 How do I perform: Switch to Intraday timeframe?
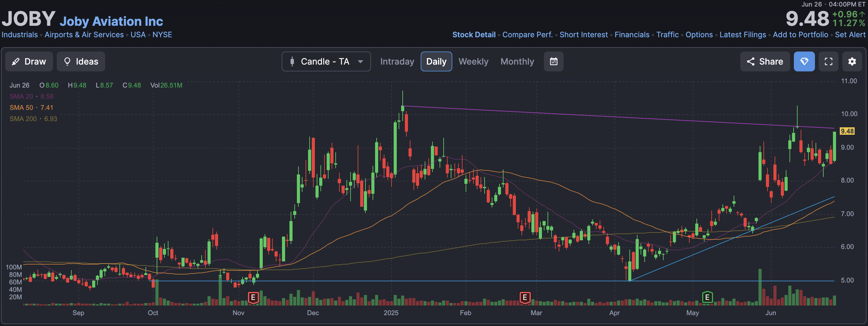[x=397, y=61]
